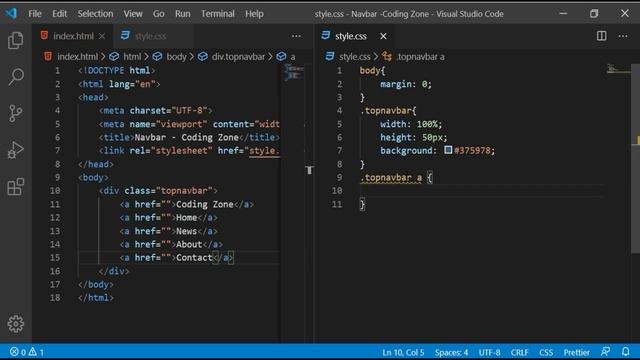Click the 'News' anchor line
The image size is (640, 360).
click(x=169, y=231)
